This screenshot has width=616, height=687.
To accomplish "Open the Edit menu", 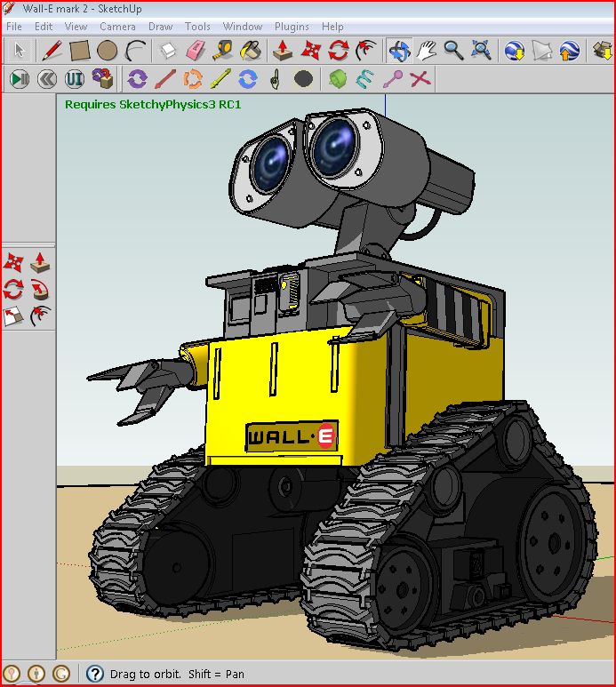I will (44, 27).
